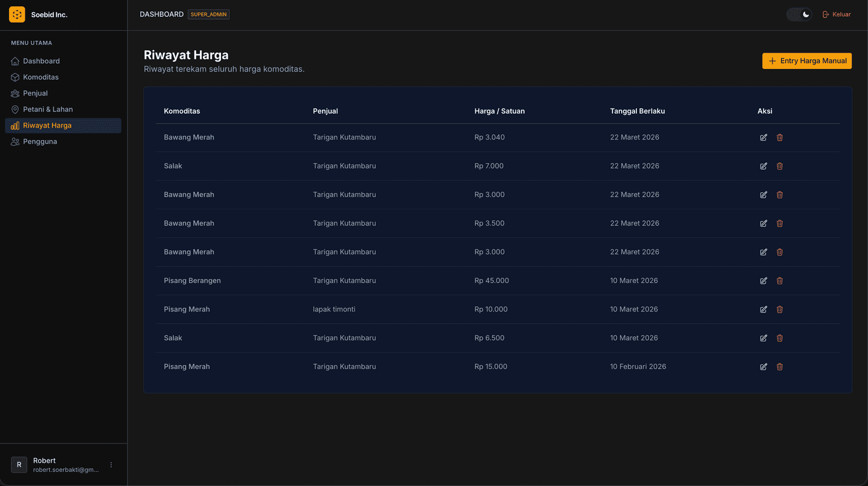Viewport: 868px width, 486px height.
Task: Click the SUPER_ADMIN role badge
Action: pos(209,15)
